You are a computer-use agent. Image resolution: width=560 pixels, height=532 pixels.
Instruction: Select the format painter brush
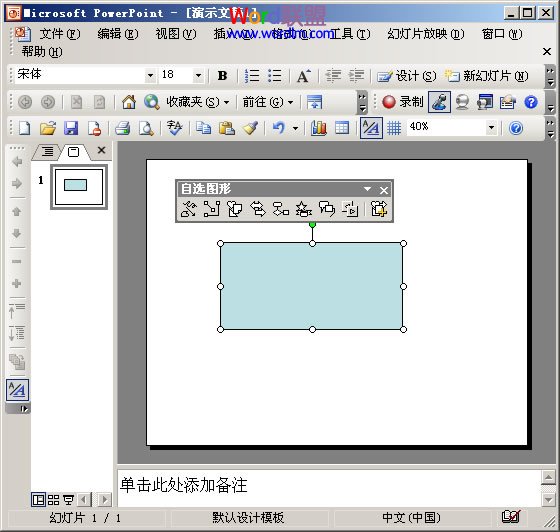click(250, 128)
